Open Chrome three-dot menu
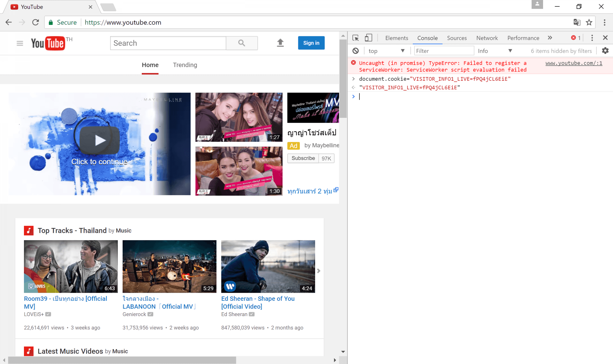Screen dimensions: 613x364 point(604,22)
